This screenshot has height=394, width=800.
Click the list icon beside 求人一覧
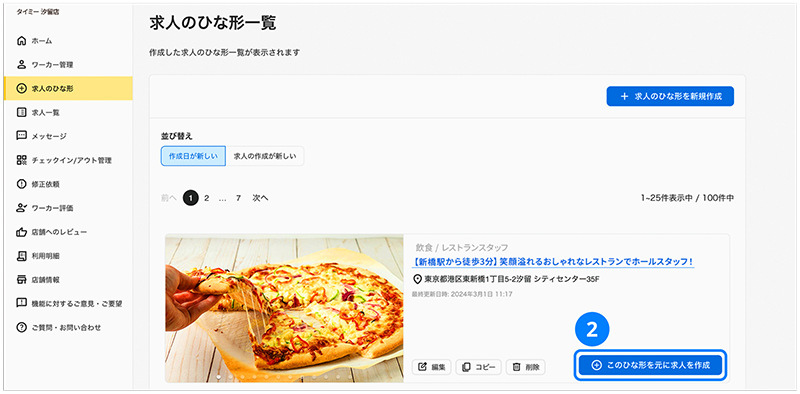[21, 112]
